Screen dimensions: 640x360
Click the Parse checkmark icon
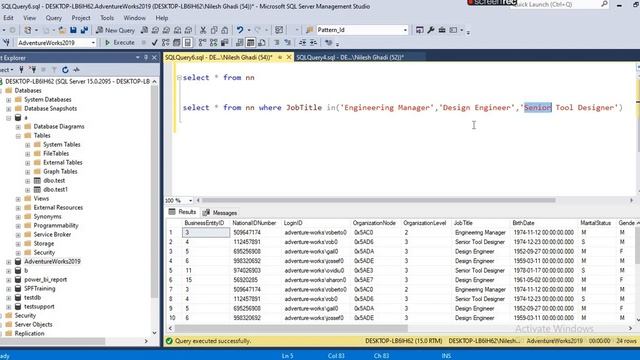click(154, 42)
